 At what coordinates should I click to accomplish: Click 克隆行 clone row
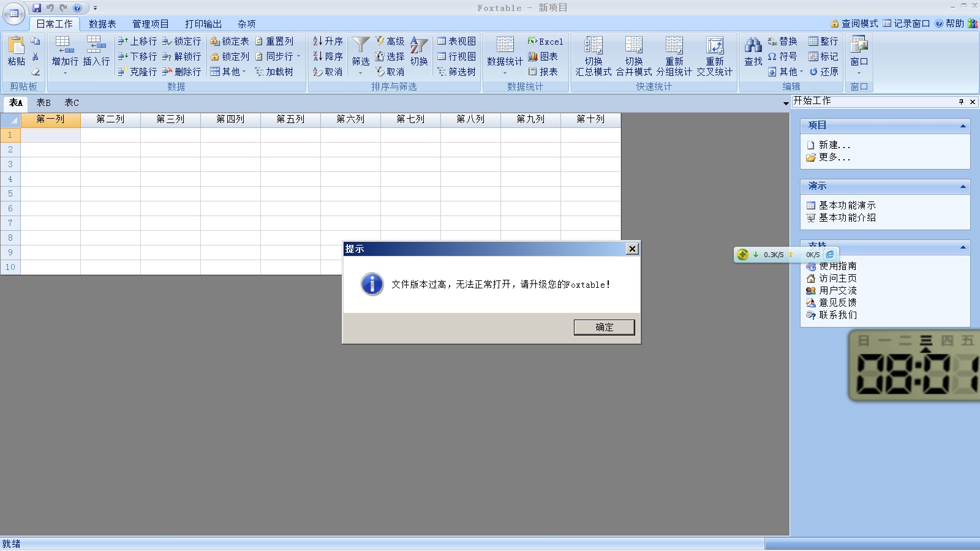[137, 72]
